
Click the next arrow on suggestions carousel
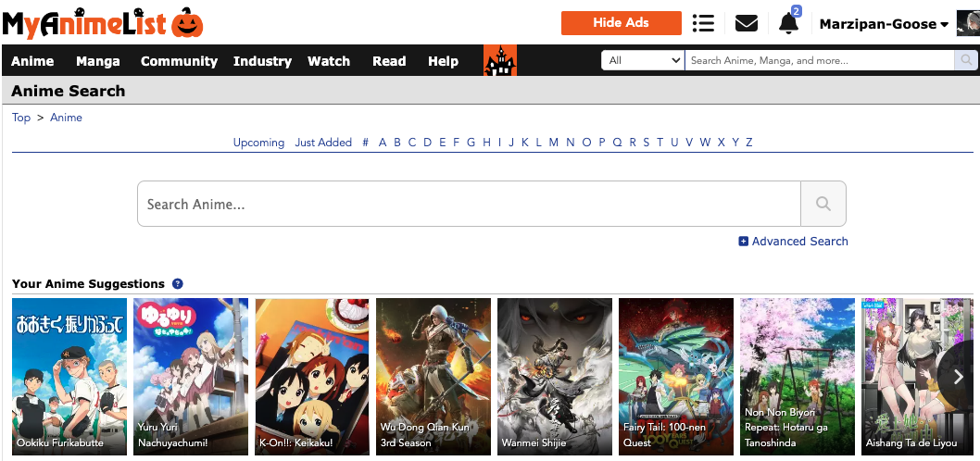[x=959, y=376]
